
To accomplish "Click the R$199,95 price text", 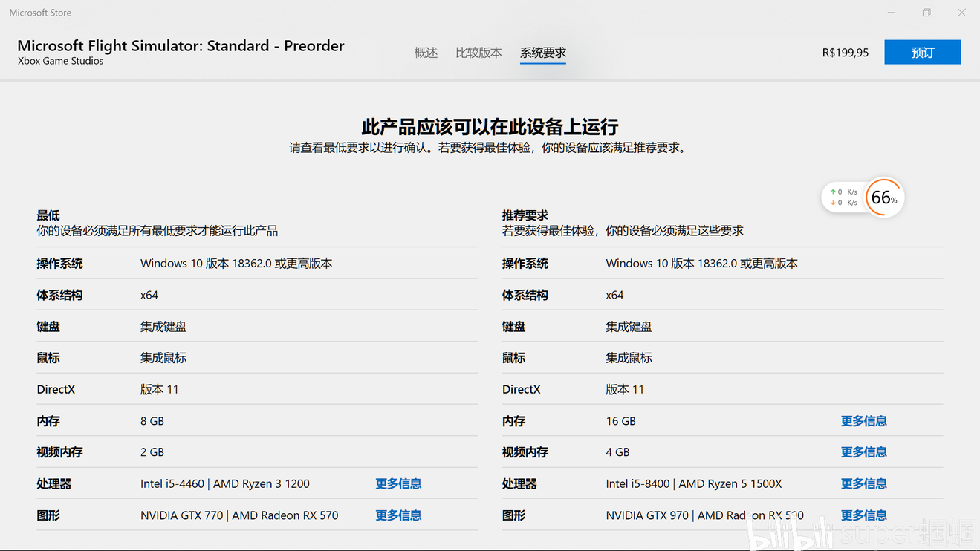I will (846, 53).
